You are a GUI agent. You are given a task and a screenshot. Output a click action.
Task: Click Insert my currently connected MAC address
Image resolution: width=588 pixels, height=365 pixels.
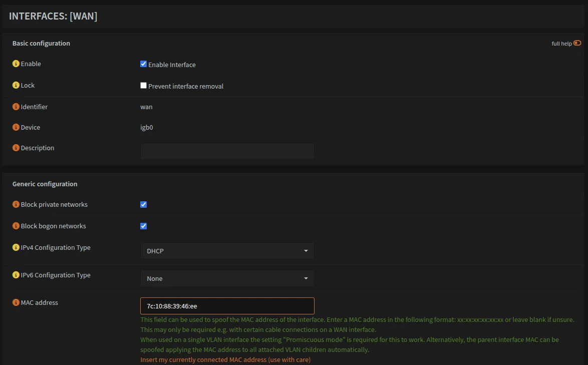point(225,360)
